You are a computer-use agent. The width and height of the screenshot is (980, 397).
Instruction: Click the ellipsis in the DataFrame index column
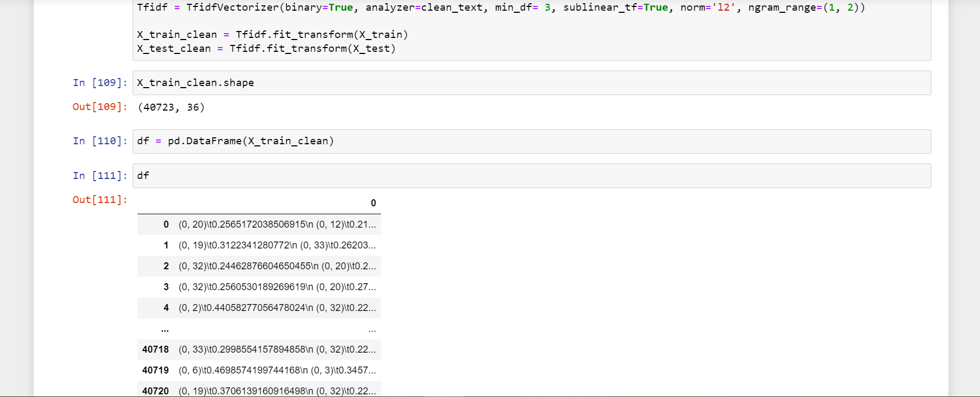(x=165, y=329)
